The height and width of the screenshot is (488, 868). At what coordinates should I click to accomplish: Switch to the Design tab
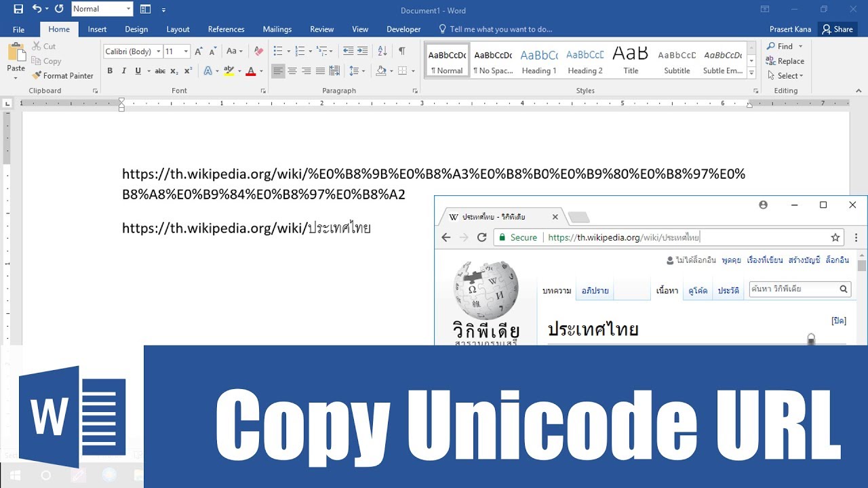(136, 29)
